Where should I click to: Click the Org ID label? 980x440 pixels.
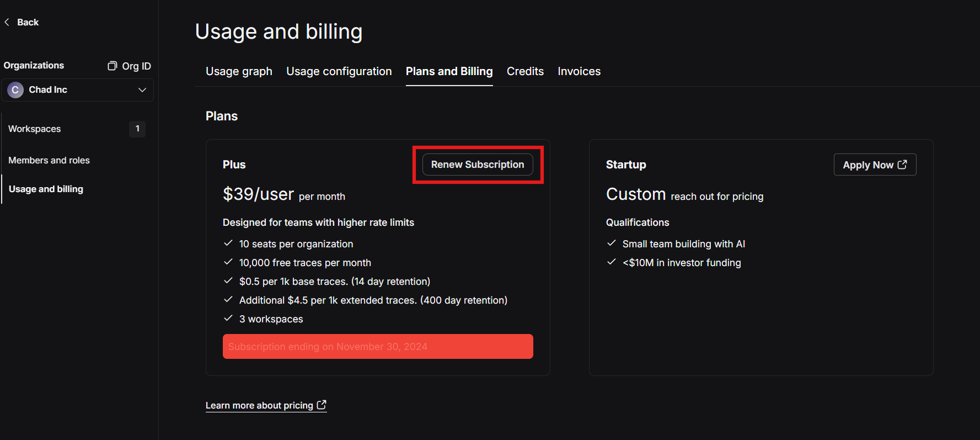[x=136, y=66]
